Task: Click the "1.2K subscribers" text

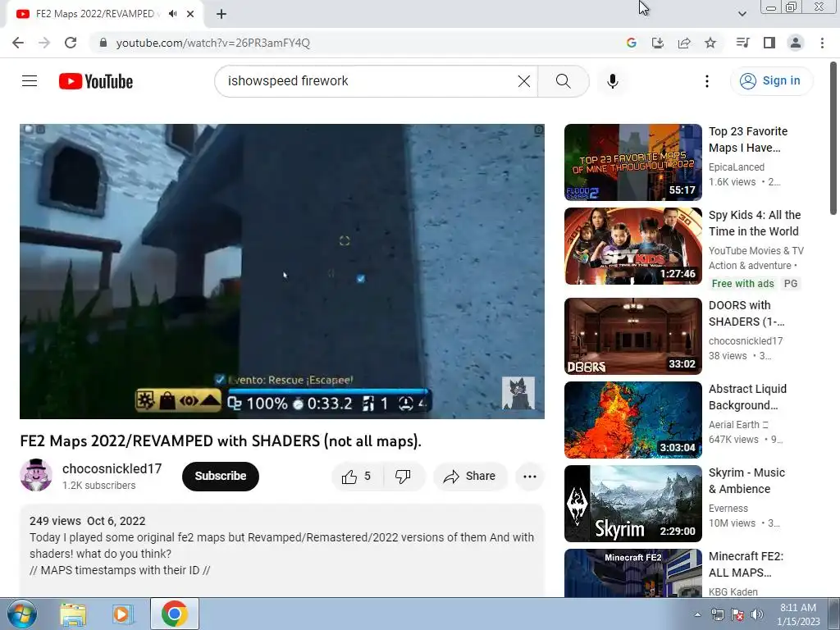Action: (98, 486)
